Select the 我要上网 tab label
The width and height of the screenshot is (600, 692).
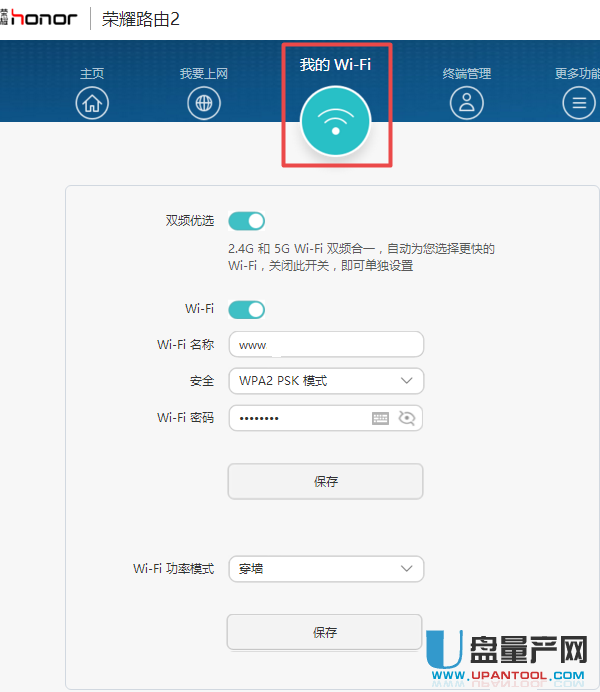pos(204,74)
